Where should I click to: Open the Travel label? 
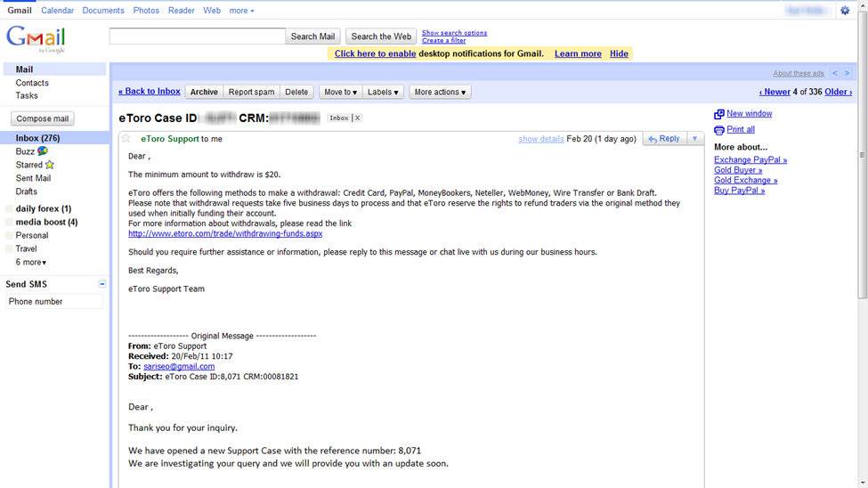click(26, 248)
